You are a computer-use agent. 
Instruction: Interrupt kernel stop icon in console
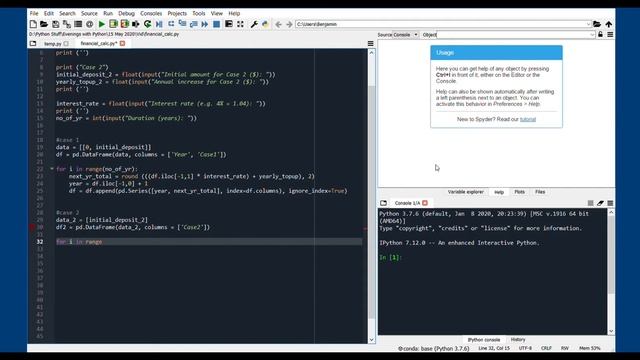pyautogui.click(x=591, y=203)
